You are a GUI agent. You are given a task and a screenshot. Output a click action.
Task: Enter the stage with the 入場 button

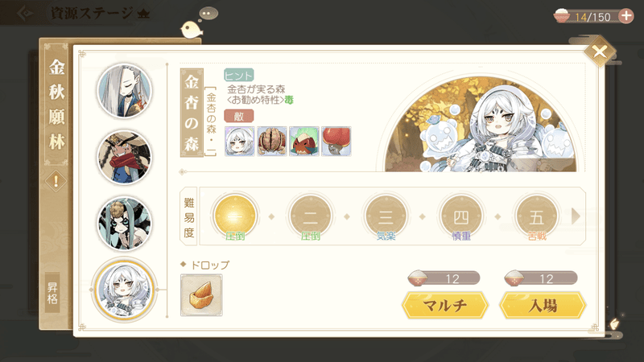coord(543,306)
